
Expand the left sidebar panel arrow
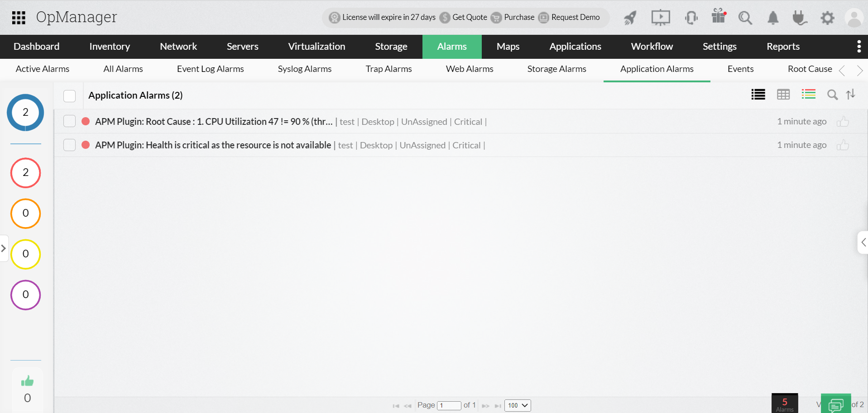(x=4, y=248)
